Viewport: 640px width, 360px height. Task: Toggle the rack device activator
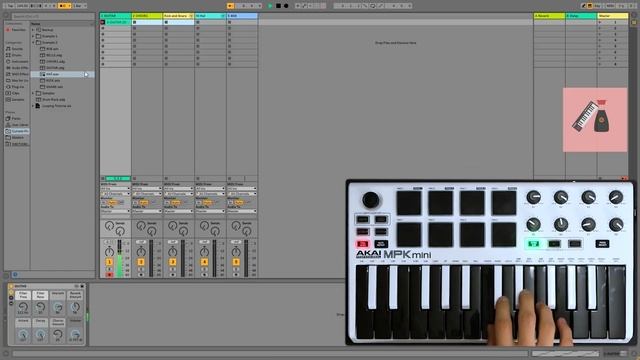(11, 286)
